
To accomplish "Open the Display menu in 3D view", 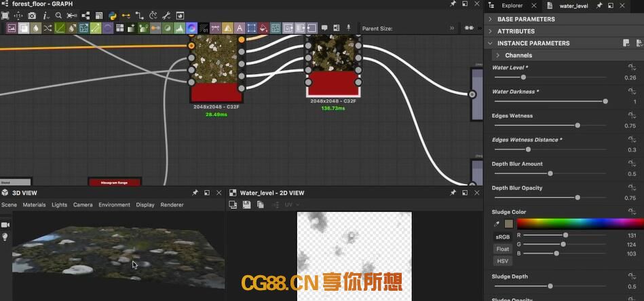I will [x=145, y=205].
